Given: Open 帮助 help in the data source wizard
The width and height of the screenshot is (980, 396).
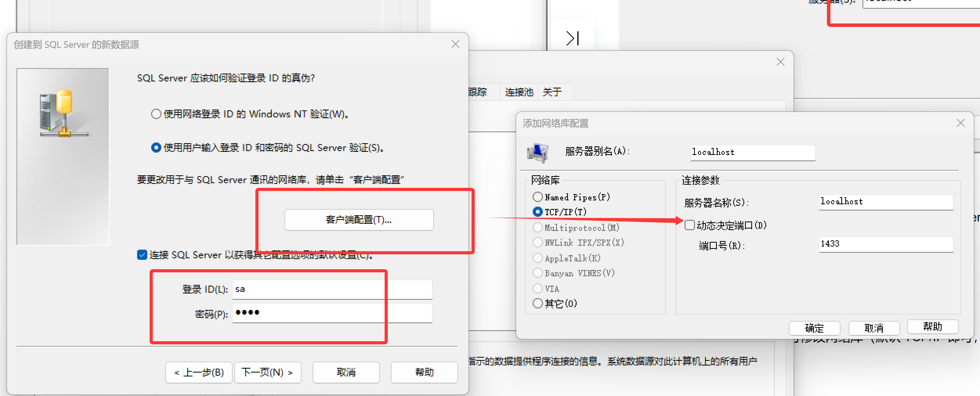Looking at the screenshot, I should click(424, 372).
